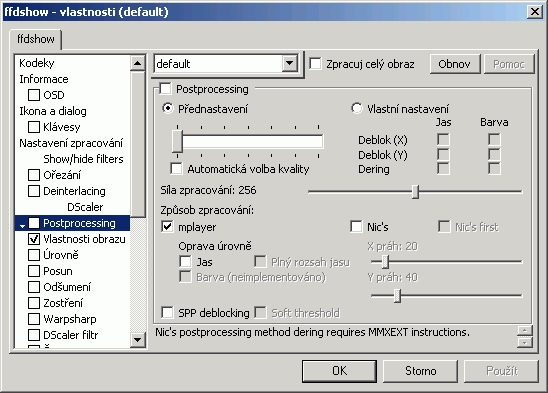This screenshot has width=548, height=393.
Task: Toggle Postprocessing checkbox in the left list
Action: [34, 223]
